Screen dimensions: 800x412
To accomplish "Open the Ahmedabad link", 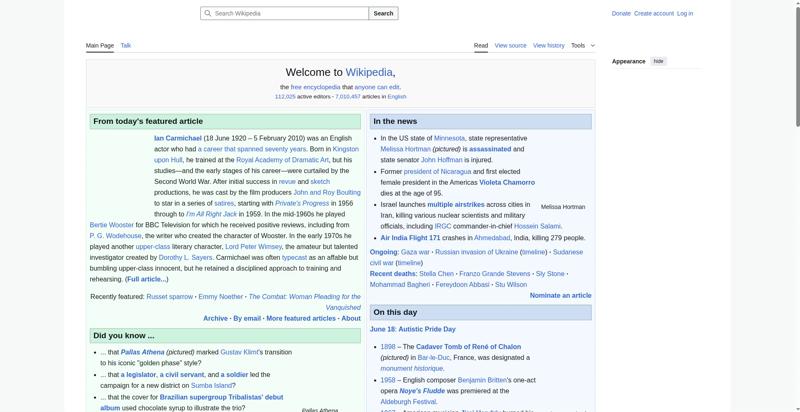I will tap(492, 238).
